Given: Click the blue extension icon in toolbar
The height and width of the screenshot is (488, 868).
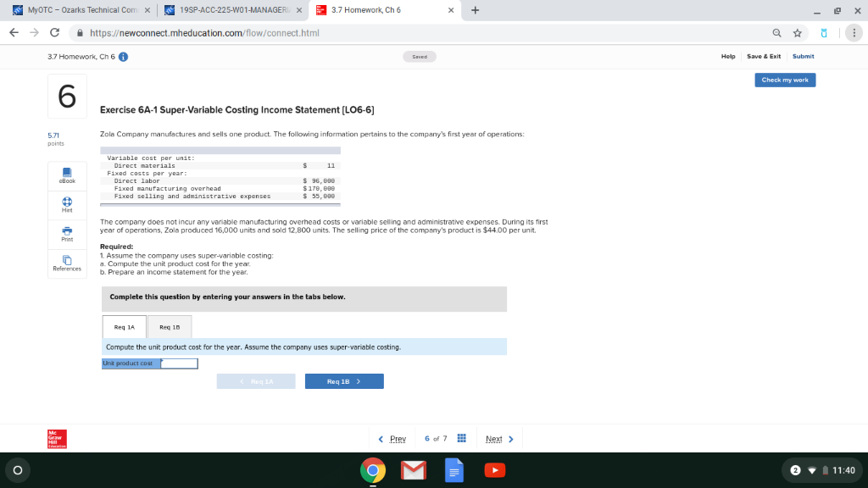Looking at the screenshot, I should pyautogui.click(x=824, y=33).
